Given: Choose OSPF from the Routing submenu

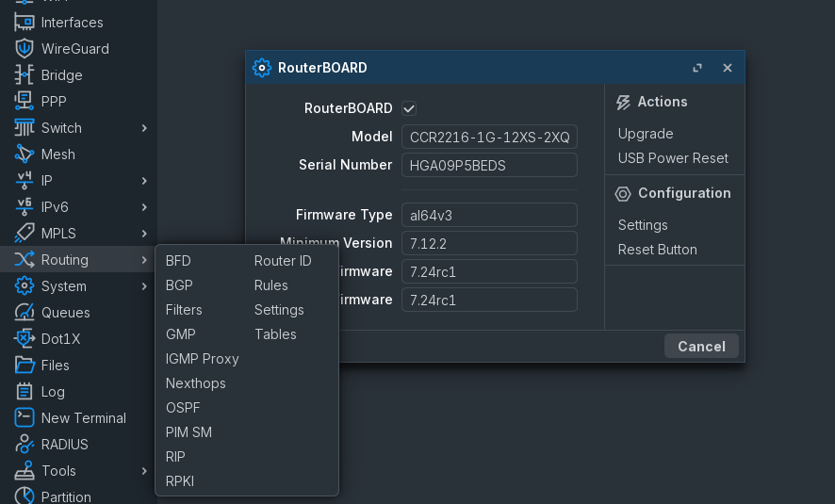Looking at the screenshot, I should tap(183, 408).
